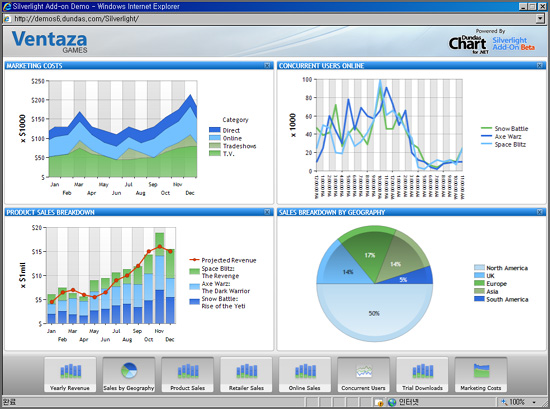The width and height of the screenshot is (550, 409).
Task: Open the Sales by Geography pie thumbnail
Action: click(129, 374)
